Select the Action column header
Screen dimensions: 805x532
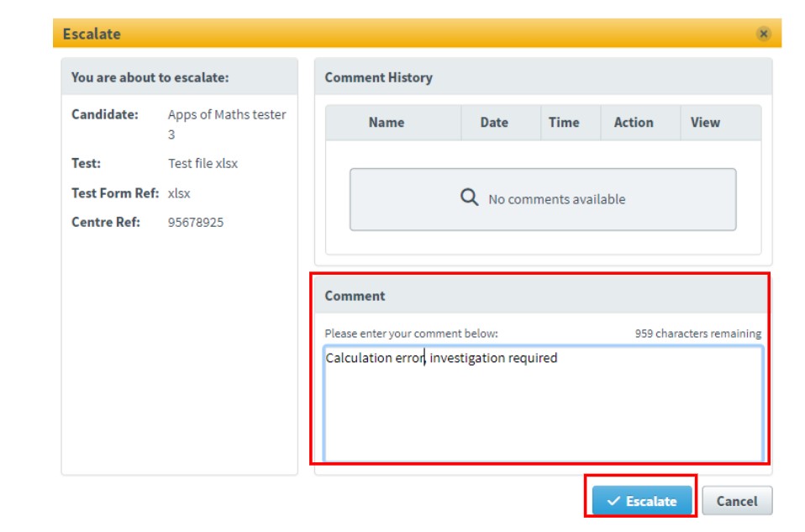coord(633,123)
